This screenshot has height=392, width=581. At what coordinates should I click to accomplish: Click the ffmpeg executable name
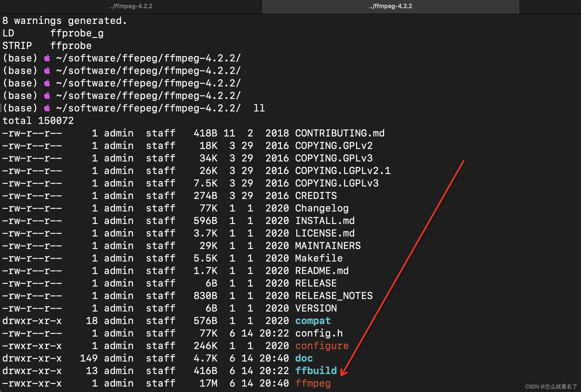click(313, 383)
